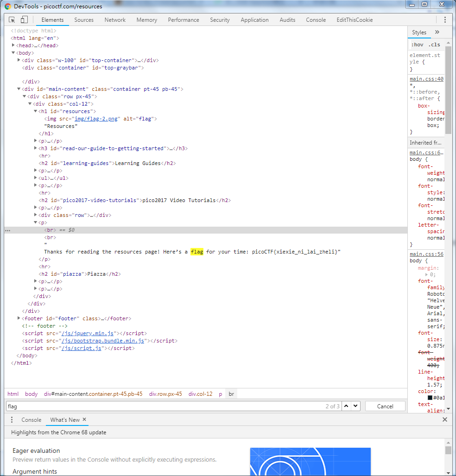Collapse the h1 resources node
The height and width of the screenshot is (476, 456).
[36, 111]
